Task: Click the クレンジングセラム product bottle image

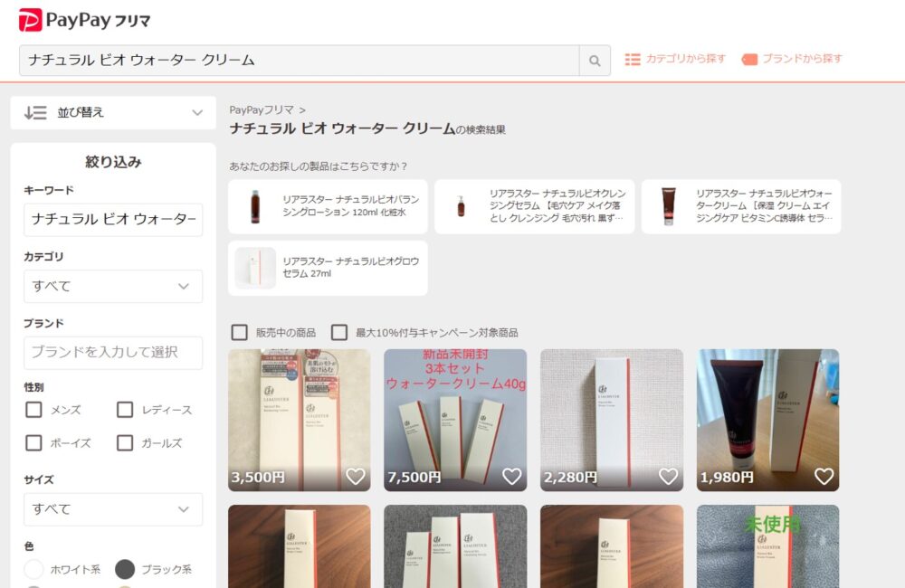Action: coord(461,206)
